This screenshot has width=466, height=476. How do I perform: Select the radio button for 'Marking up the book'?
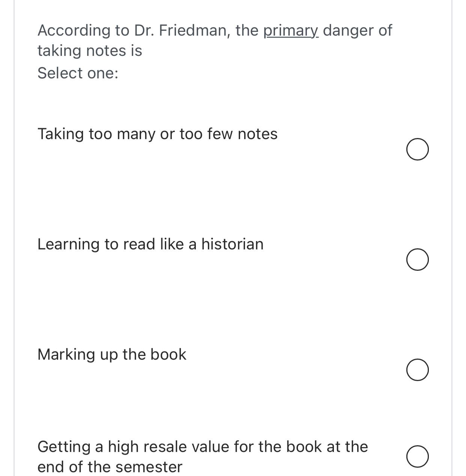pos(418,371)
